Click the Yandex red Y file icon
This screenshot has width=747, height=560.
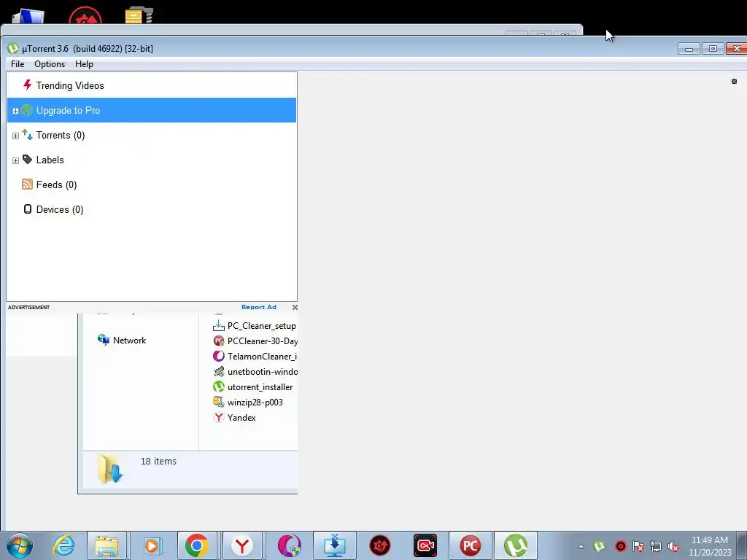(219, 418)
